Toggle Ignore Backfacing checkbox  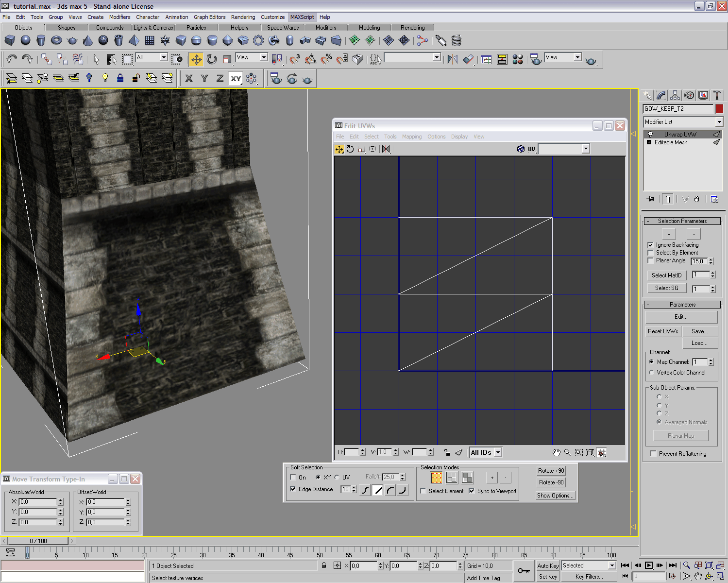[x=651, y=245]
